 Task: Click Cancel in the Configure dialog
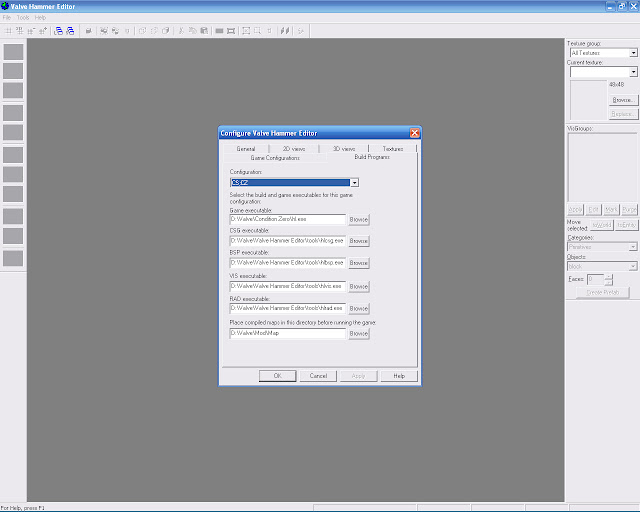(x=318, y=376)
